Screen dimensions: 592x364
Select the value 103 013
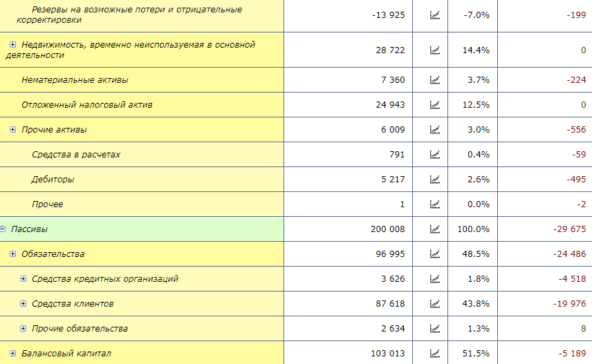pyautogui.click(x=388, y=354)
